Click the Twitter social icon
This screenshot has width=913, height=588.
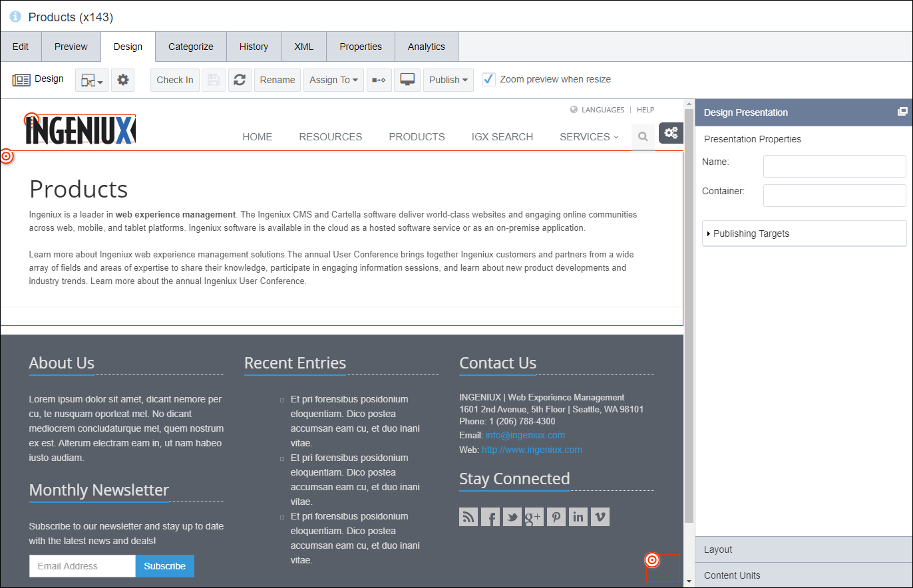point(512,517)
